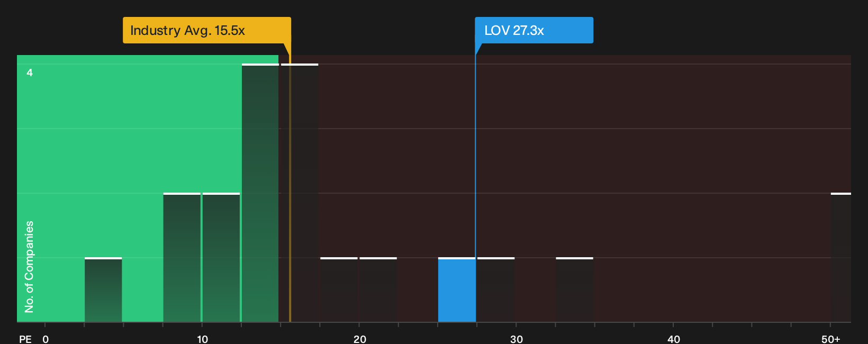Click the LOV 27.3x label
The image size is (868, 344).
tap(534, 30)
